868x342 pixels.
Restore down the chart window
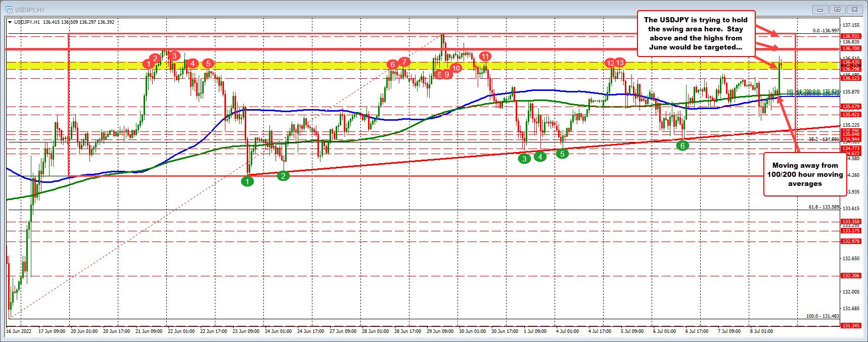pos(838,9)
